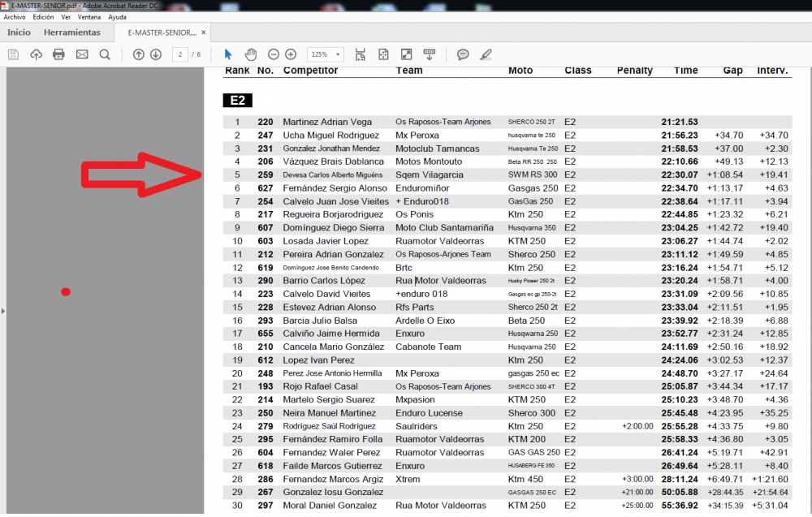Click penalty value +21:00.00

click(x=637, y=492)
